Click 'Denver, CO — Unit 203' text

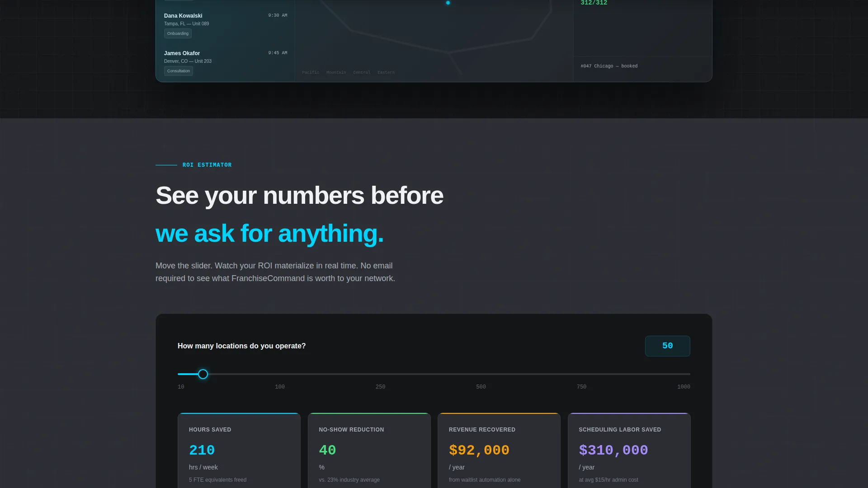188,61
